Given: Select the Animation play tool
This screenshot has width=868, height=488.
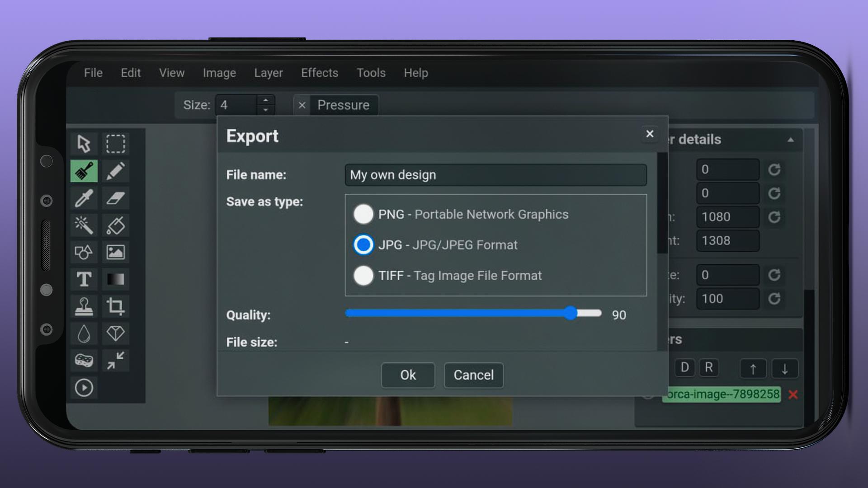Looking at the screenshot, I should [84, 388].
